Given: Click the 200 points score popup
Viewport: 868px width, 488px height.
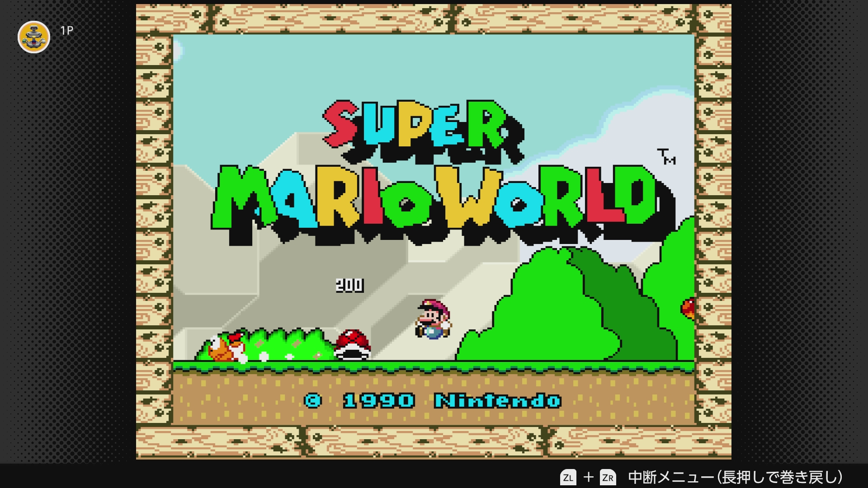Looking at the screenshot, I should pyautogui.click(x=349, y=285).
